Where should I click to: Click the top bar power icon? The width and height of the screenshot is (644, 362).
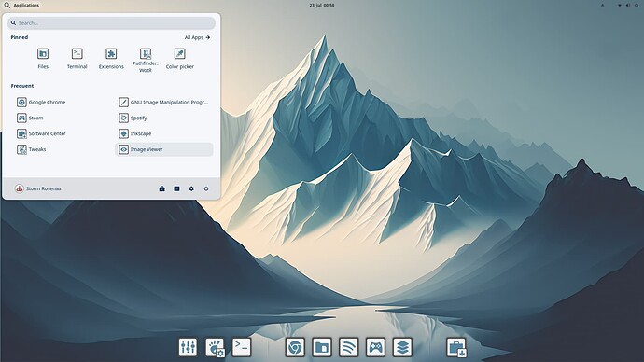637,6
